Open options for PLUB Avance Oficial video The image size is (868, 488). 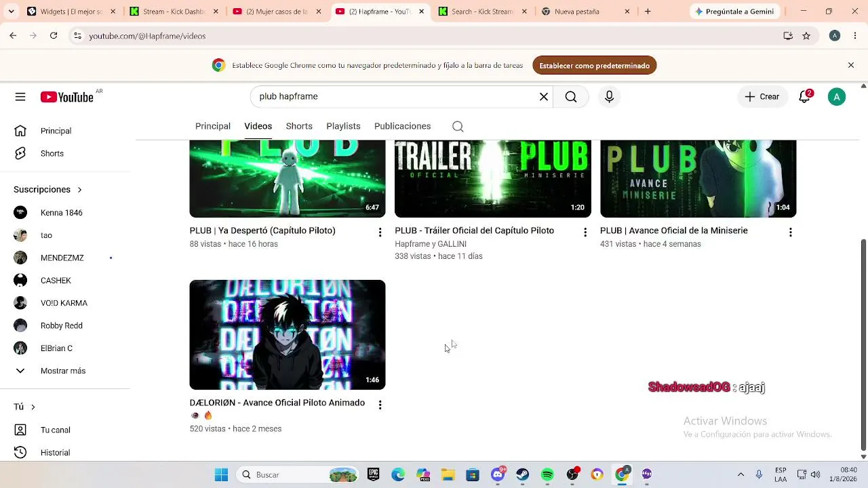(790, 232)
